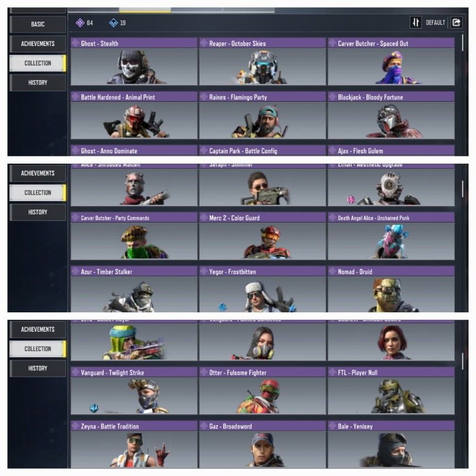Click rarity diamond beside Ghost - Stealth title
This screenshot has height=476, width=476.
pyautogui.click(x=75, y=43)
